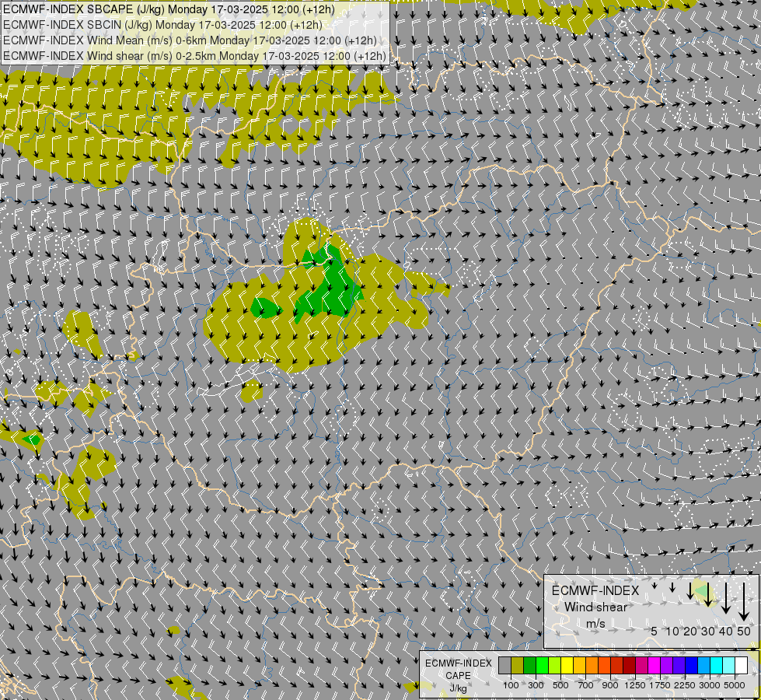Select the gray CAPE legend swatch
The image size is (761, 700).
click(504, 666)
